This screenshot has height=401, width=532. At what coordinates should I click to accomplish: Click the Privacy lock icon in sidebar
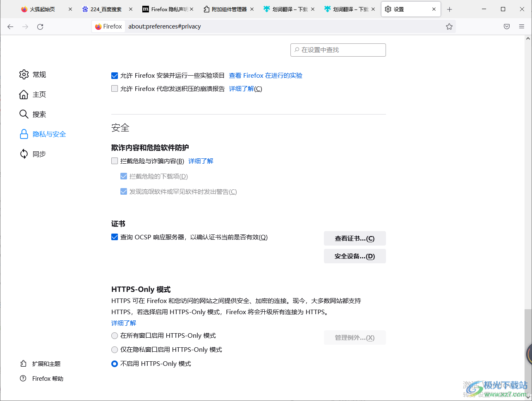point(24,134)
